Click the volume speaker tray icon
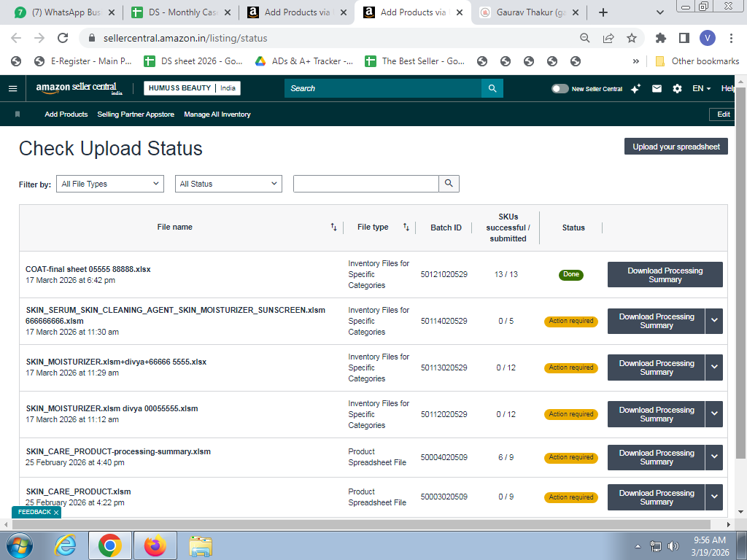This screenshot has width=747, height=560. [673, 546]
